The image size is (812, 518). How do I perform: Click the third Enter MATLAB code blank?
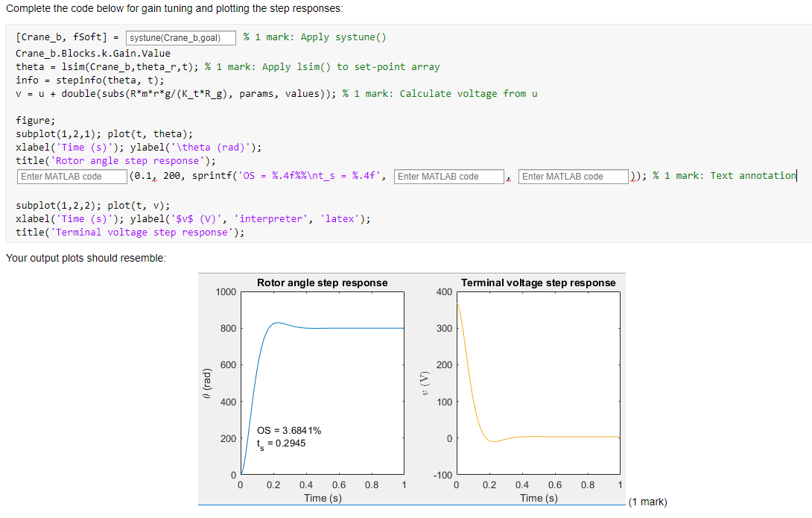(573, 177)
